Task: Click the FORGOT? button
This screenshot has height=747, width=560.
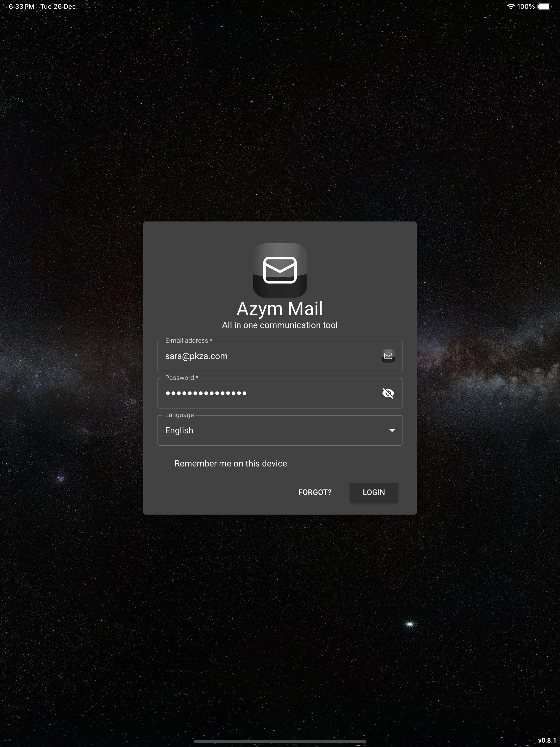Action: tap(315, 492)
